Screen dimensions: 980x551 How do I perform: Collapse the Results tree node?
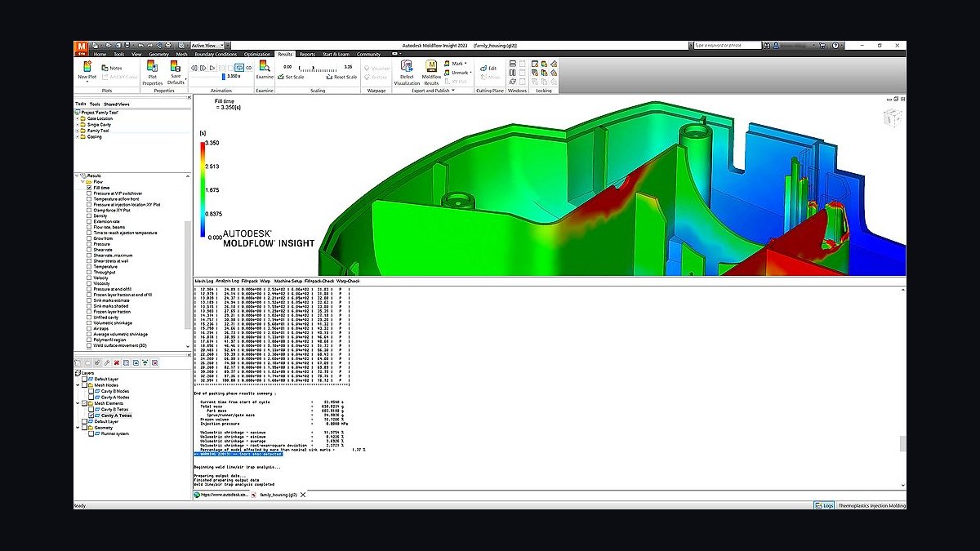78,176
